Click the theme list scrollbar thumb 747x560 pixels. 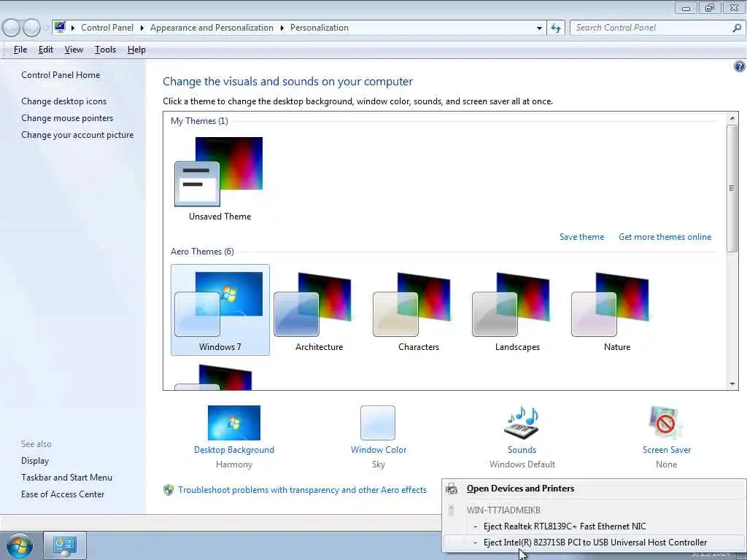point(732,188)
